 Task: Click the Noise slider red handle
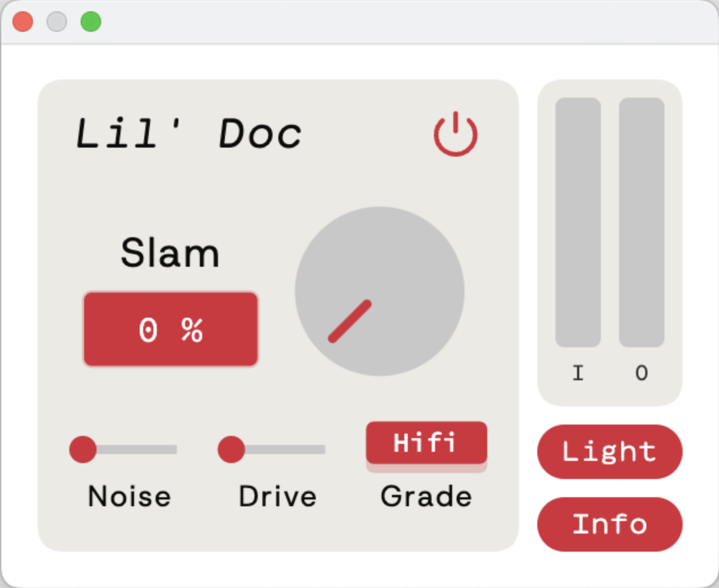[x=83, y=450]
